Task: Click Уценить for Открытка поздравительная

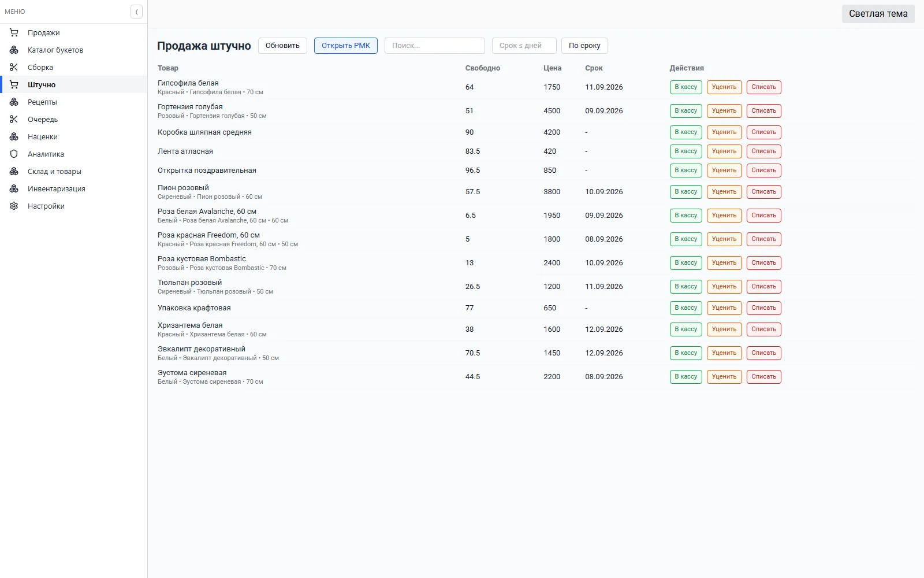Action: point(724,171)
